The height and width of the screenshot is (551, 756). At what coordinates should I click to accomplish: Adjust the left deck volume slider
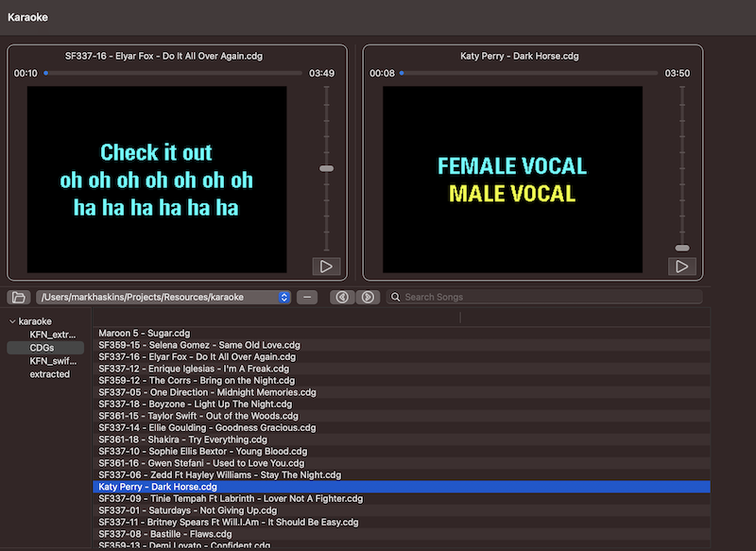point(326,168)
